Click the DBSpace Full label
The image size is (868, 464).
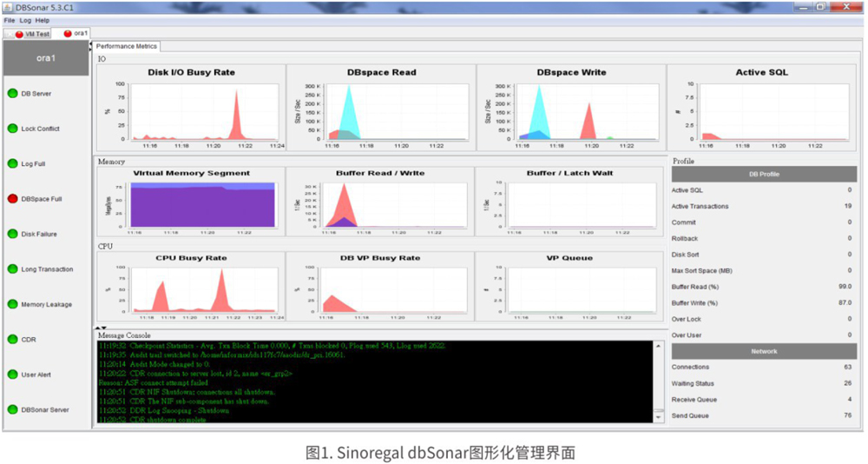pos(42,198)
